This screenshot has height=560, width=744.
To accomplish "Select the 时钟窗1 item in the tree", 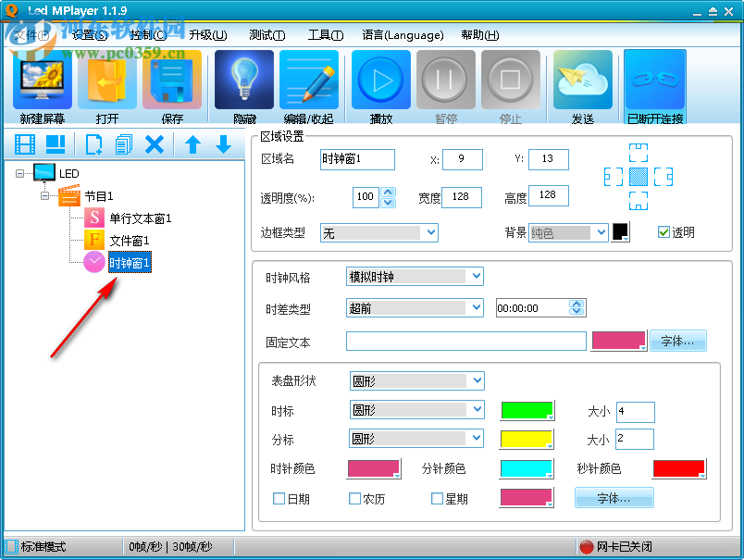I will coord(129,262).
